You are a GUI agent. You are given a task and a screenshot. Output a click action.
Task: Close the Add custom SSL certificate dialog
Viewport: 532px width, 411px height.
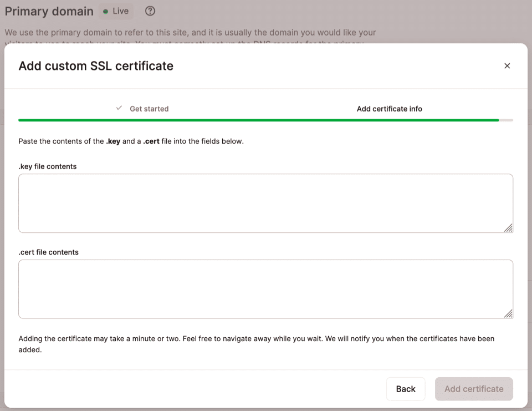point(507,66)
